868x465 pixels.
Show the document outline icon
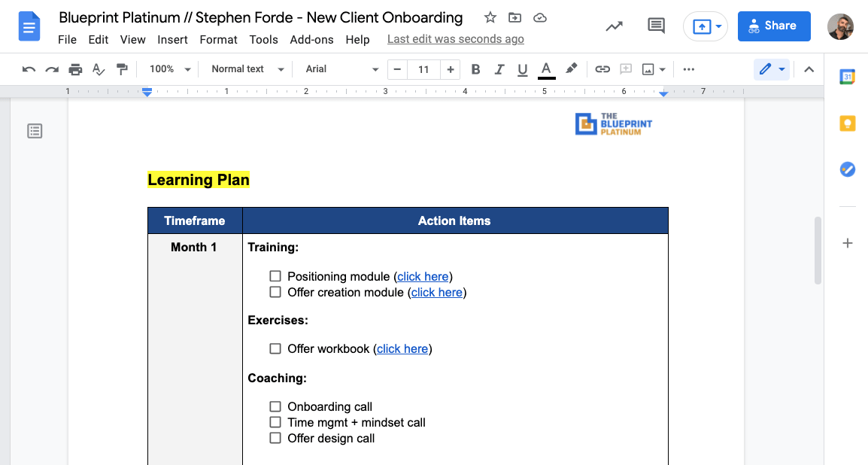pyautogui.click(x=35, y=131)
